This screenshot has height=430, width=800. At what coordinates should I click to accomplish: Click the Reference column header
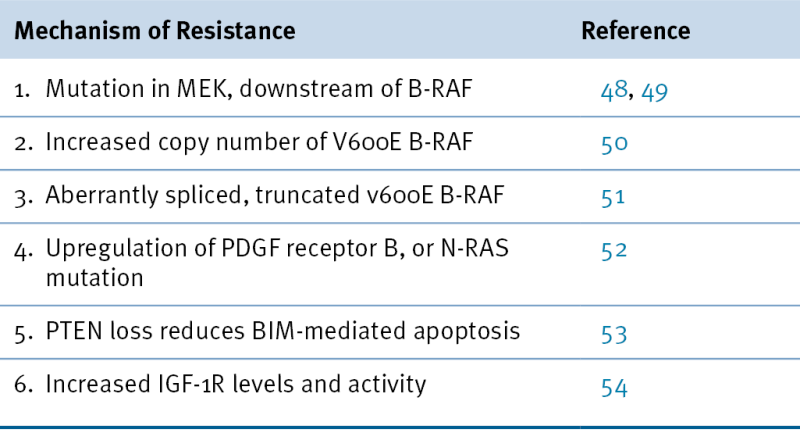click(x=635, y=31)
